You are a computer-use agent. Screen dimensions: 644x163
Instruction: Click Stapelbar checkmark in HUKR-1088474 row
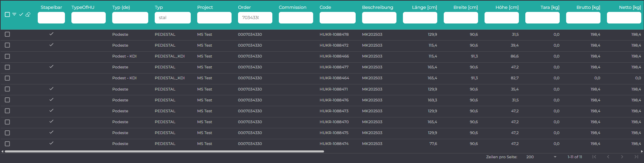tap(51, 143)
